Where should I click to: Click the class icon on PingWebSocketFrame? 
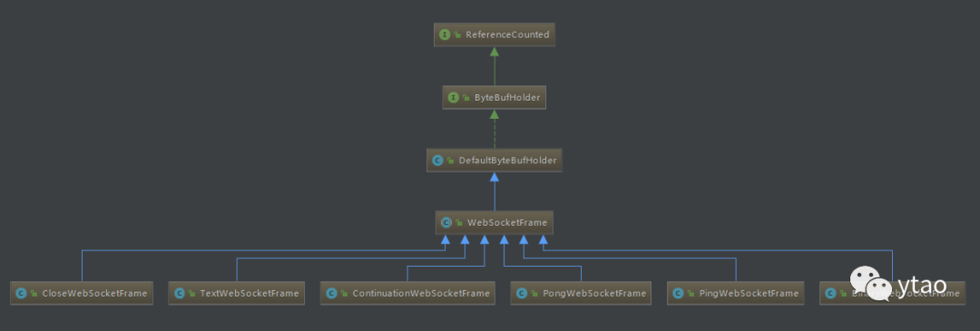[x=679, y=293]
